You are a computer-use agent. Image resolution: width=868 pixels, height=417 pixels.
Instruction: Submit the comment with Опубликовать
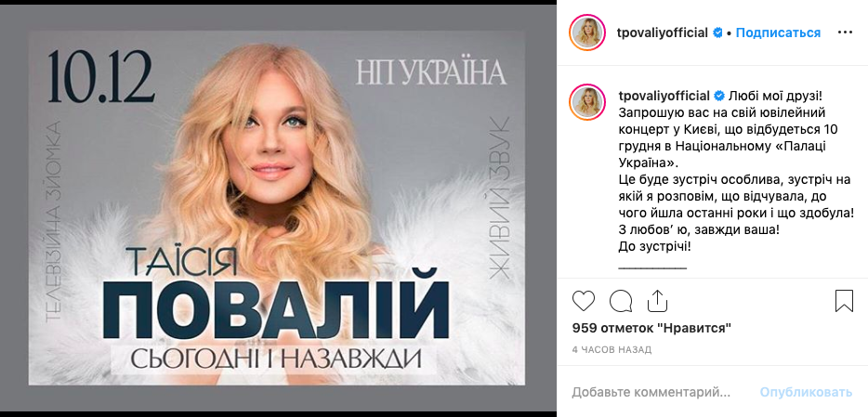[806, 393]
